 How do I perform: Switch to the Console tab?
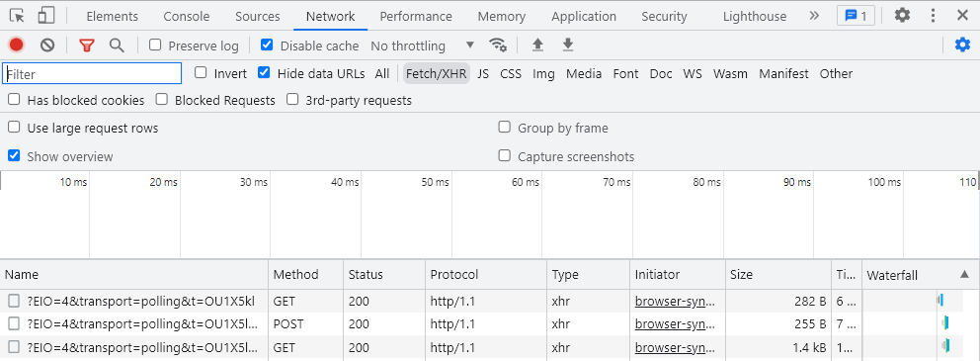(x=187, y=16)
